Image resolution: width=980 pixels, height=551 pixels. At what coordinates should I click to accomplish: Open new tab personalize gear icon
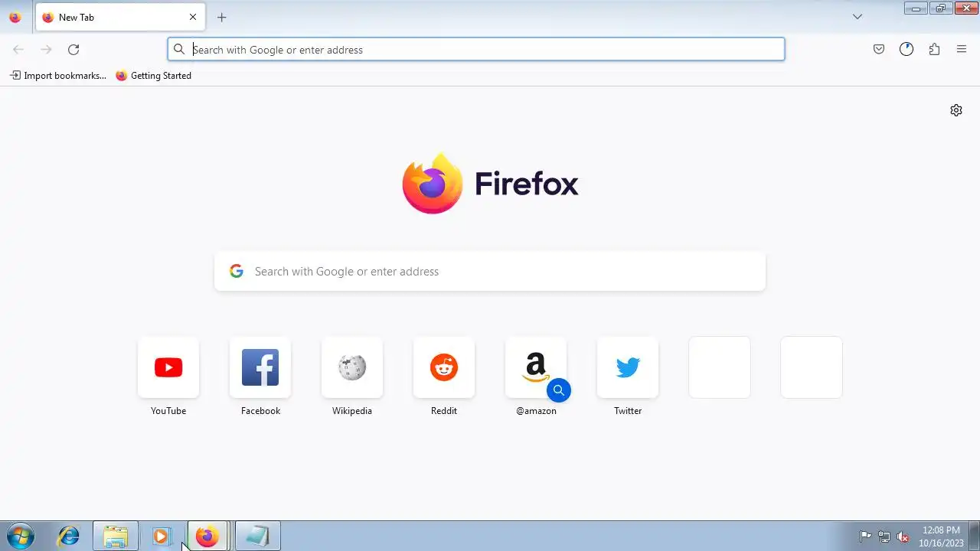coord(956,110)
